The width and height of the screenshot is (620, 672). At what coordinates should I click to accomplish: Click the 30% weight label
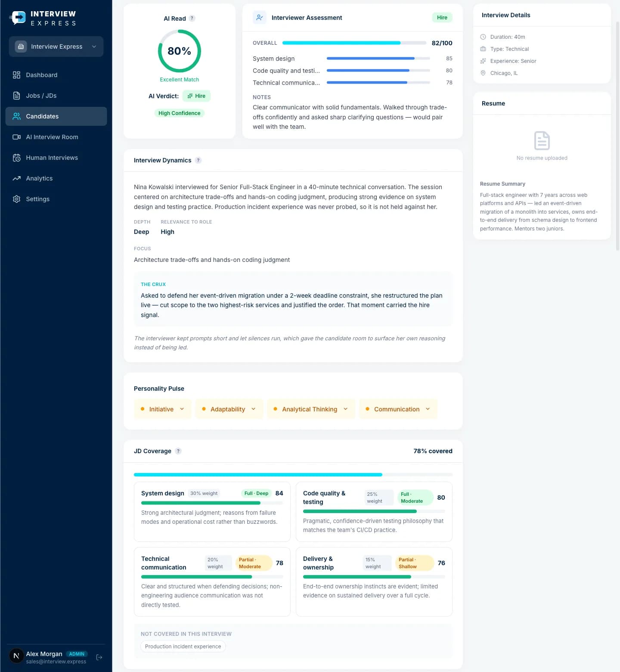coord(204,494)
